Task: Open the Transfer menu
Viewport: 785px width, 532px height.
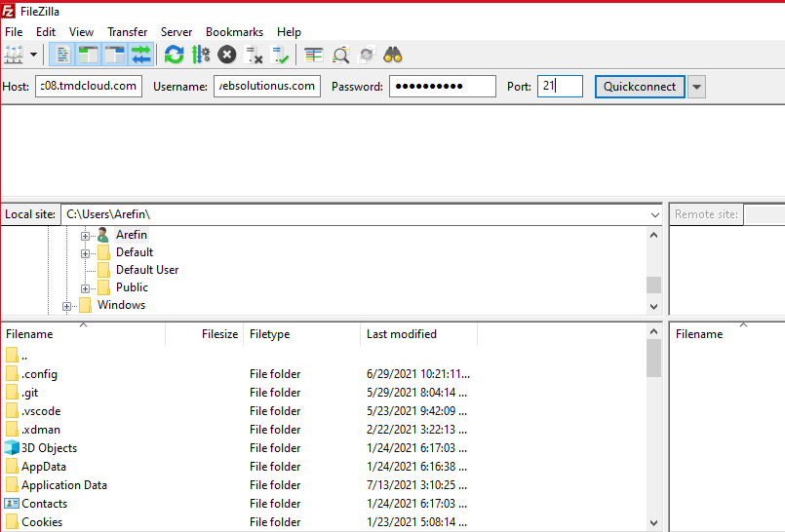Action: click(127, 32)
